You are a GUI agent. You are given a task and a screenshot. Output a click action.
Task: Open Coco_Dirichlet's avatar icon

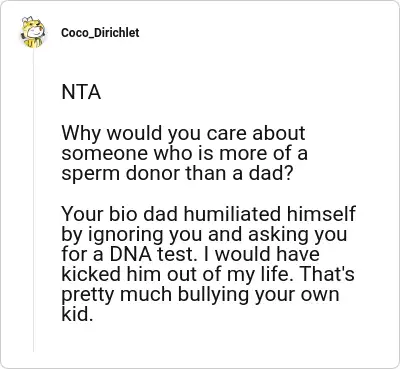33,32
